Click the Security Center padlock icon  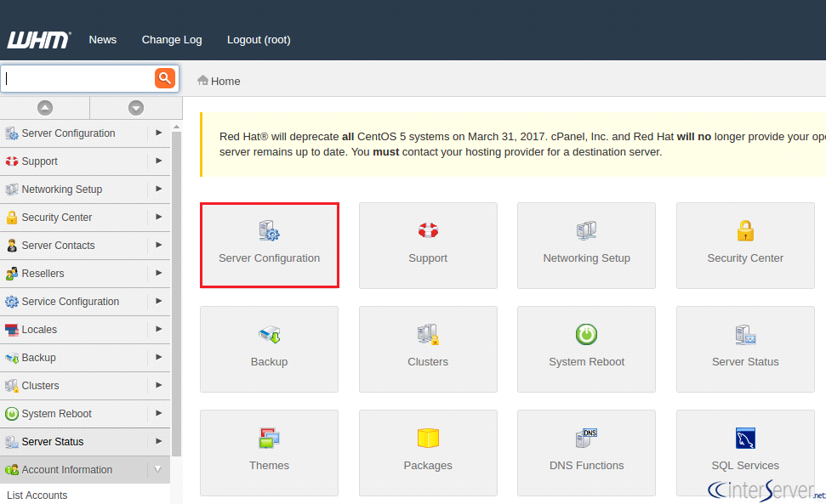click(745, 229)
